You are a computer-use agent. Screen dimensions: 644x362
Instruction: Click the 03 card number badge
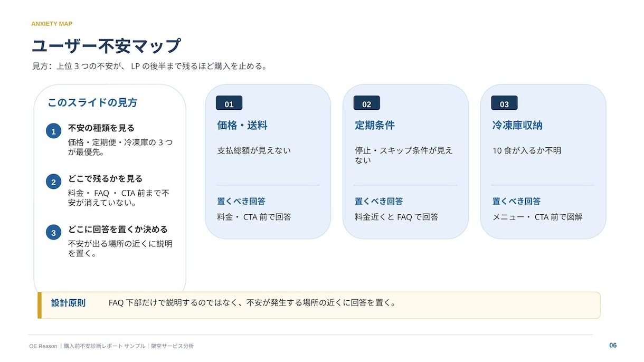(505, 103)
